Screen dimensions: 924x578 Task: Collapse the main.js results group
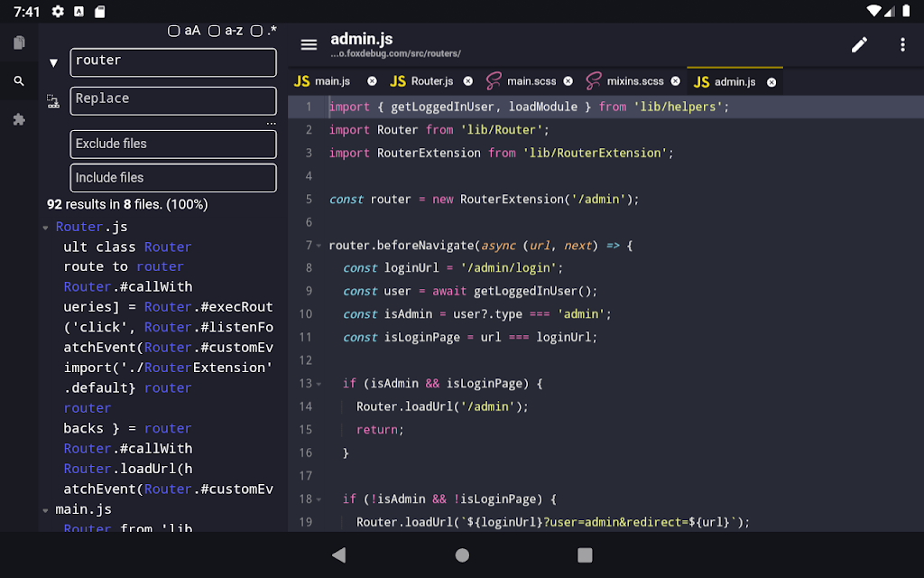point(44,508)
